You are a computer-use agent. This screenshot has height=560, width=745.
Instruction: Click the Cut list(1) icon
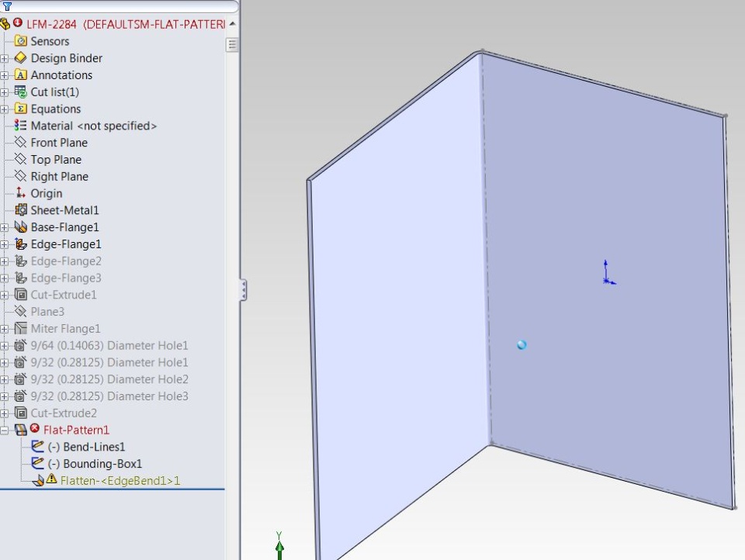click(x=20, y=92)
